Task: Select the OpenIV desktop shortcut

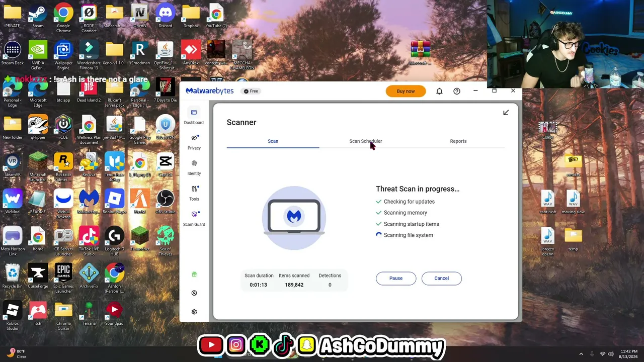Action: click(x=140, y=17)
